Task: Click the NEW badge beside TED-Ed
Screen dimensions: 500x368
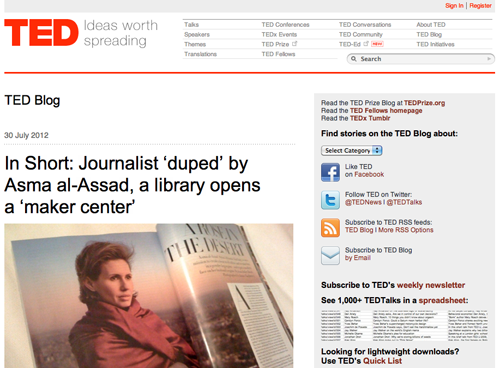Action: (377, 44)
